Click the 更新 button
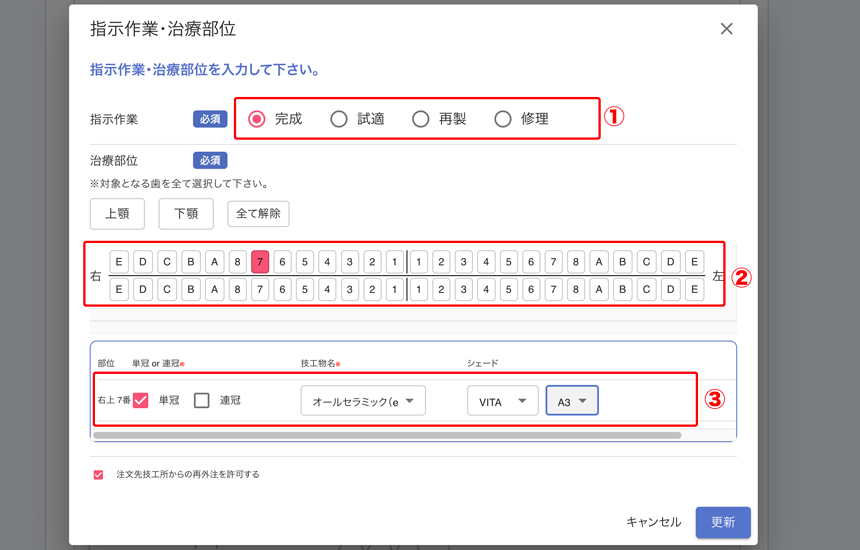The height and width of the screenshot is (550, 860). [722, 522]
